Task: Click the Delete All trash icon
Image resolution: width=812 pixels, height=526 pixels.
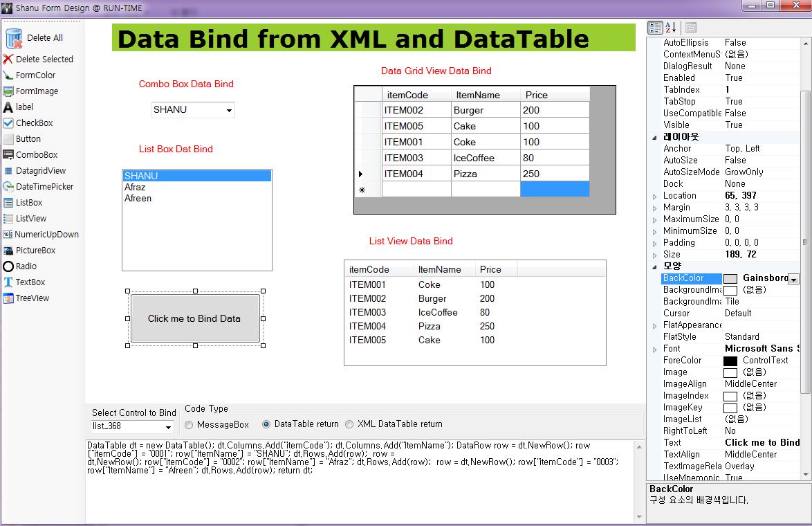Action: (13, 38)
